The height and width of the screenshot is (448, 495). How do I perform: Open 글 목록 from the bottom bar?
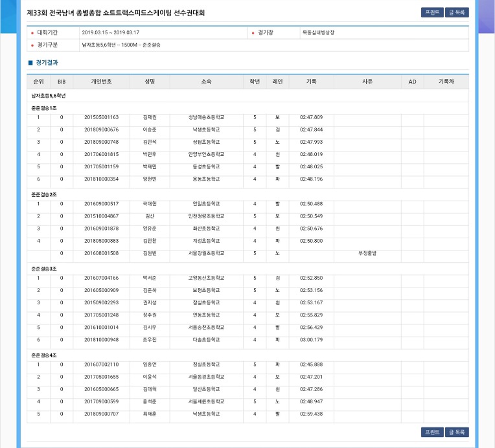pyautogui.click(x=457, y=432)
